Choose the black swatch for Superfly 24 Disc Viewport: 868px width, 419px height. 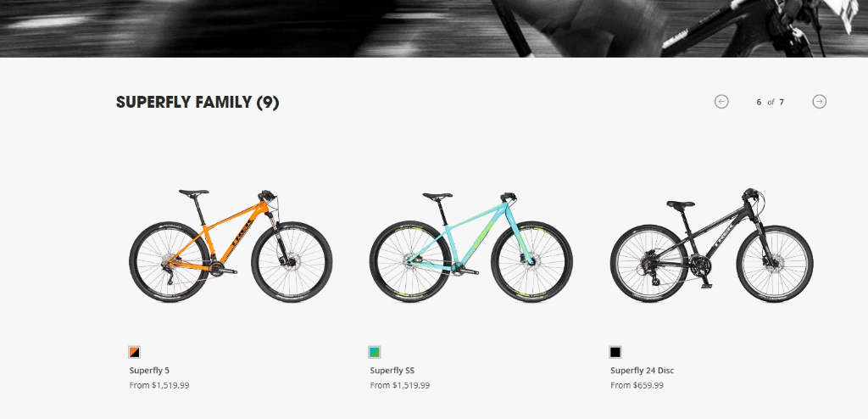tap(615, 352)
